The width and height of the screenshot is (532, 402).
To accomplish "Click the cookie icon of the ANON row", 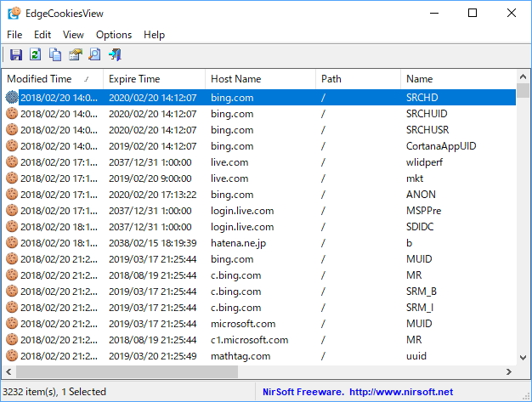I will click(x=12, y=194).
